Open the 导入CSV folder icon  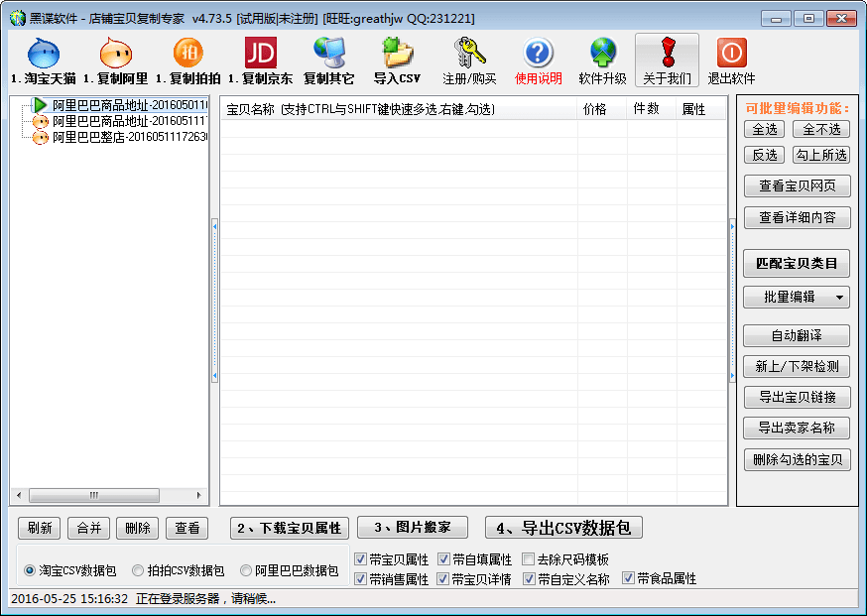(x=397, y=54)
